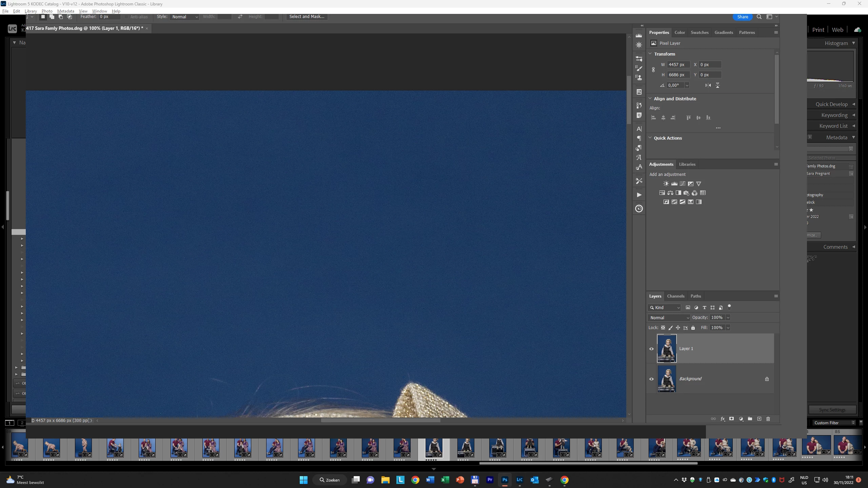Hide Layer 1 using eye icon
This screenshot has height=488, width=868.
coord(651,349)
